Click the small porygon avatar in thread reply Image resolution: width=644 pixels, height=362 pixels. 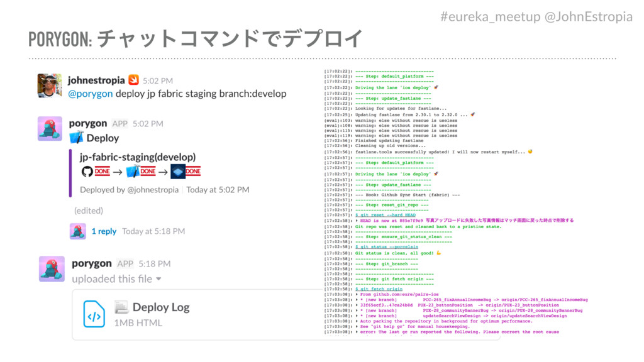[77, 231]
